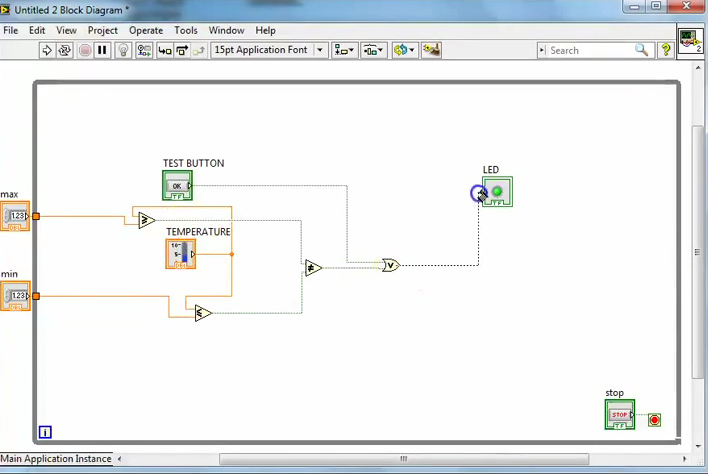This screenshot has height=474, width=708.
Task: Click the TEST BUTTON boolean terminal
Action: tap(177, 185)
